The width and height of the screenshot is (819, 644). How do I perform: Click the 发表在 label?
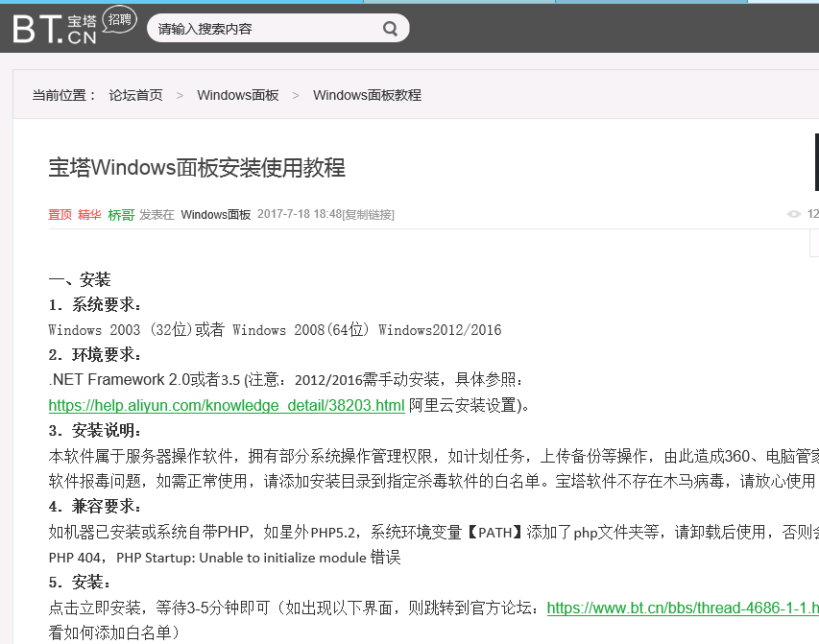click(x=157, y=215)
